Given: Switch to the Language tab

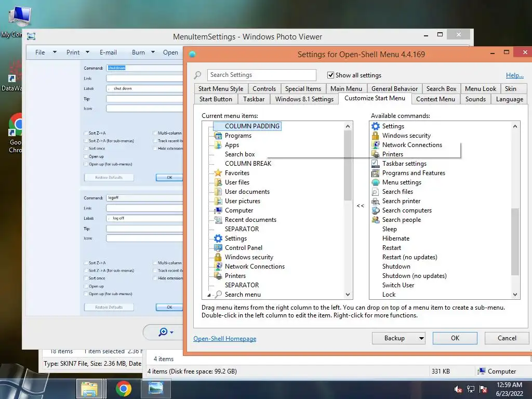Looking at the screenshot, I should pos(510,99).
